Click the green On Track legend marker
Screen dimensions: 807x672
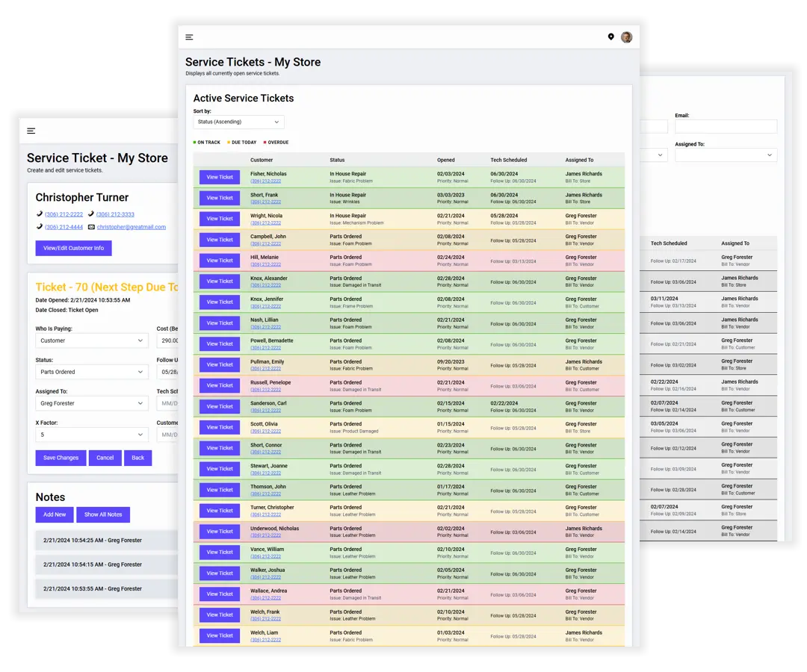195,143
